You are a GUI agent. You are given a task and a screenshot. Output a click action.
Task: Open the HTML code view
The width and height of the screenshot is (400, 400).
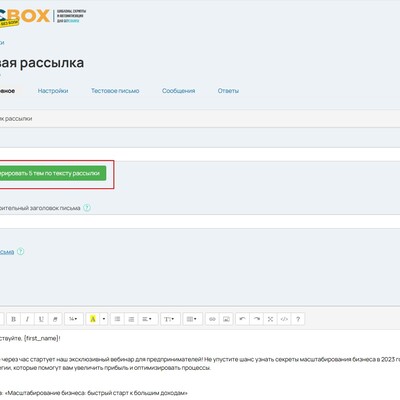[x=284, y=319]
